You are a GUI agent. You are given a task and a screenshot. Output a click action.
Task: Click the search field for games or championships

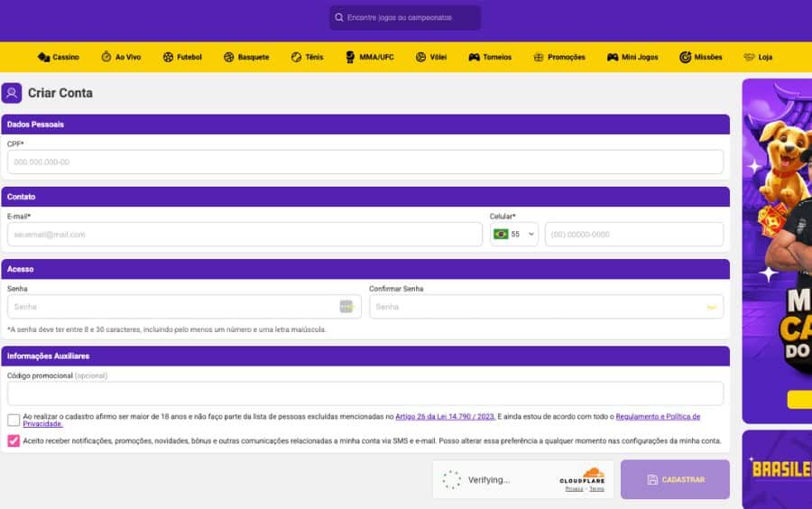click(405, 18)
